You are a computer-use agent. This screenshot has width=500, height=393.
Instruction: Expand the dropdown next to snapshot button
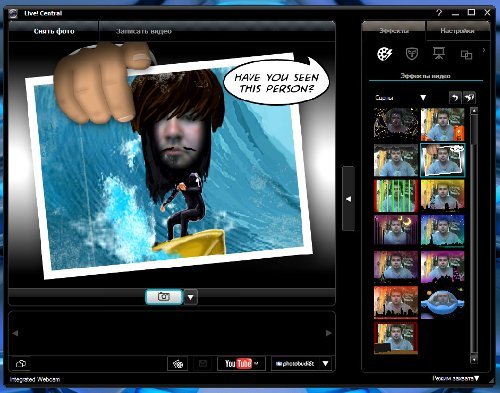(191, 297)
